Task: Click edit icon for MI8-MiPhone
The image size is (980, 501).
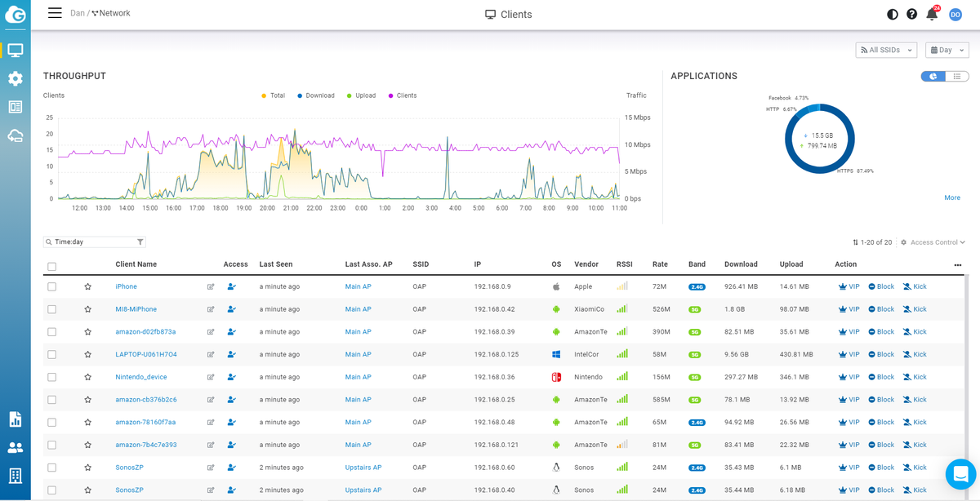Action: 211,309
